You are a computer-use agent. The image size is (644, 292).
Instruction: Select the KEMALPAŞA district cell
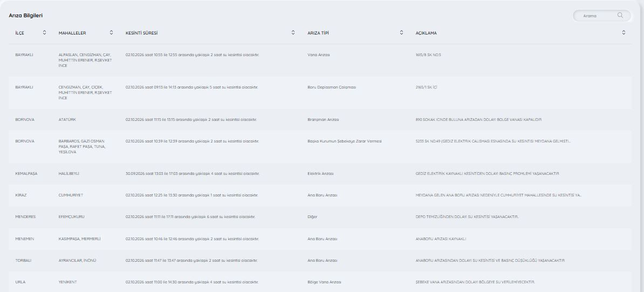(x=26, y=174)
